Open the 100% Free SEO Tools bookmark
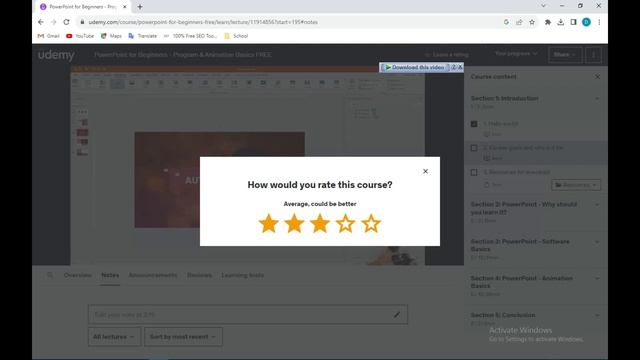 coord(190,36)
